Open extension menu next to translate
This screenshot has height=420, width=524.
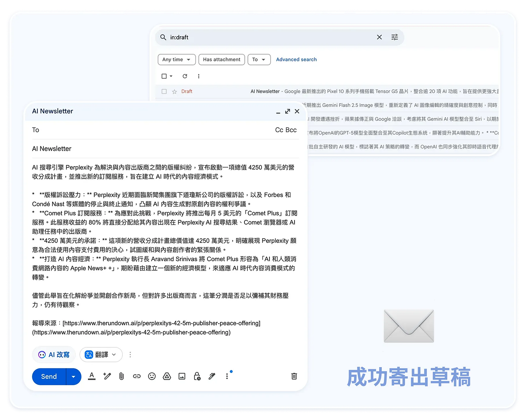point(130,354)
